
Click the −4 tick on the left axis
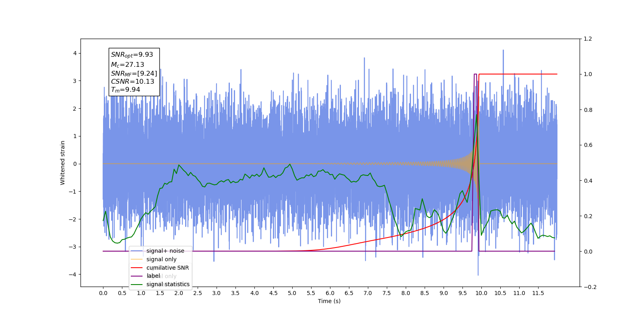[72, 275]
